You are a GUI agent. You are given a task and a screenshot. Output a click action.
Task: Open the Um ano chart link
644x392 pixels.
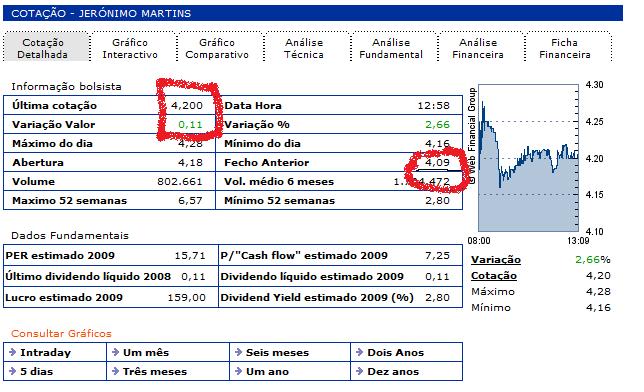coord(267,371)
